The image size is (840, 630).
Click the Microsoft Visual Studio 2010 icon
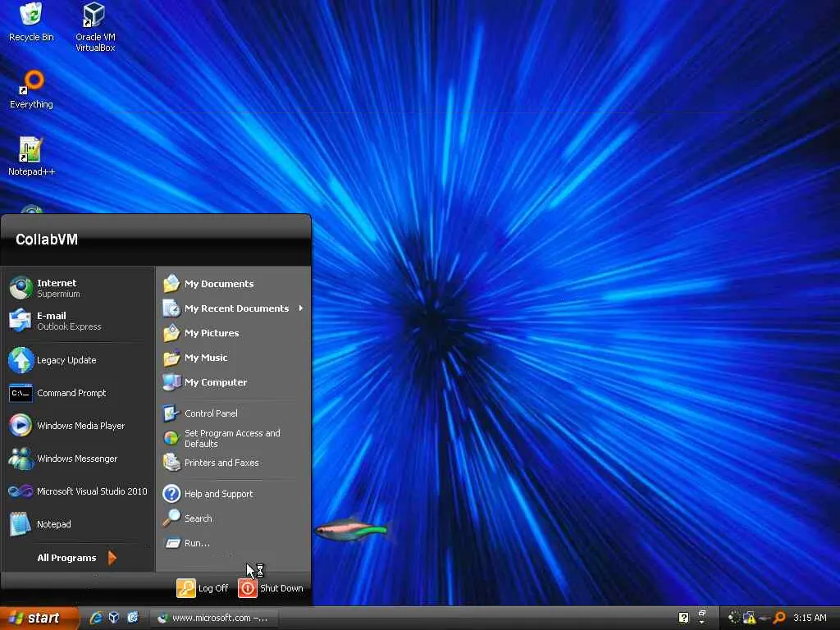(21, 491)
